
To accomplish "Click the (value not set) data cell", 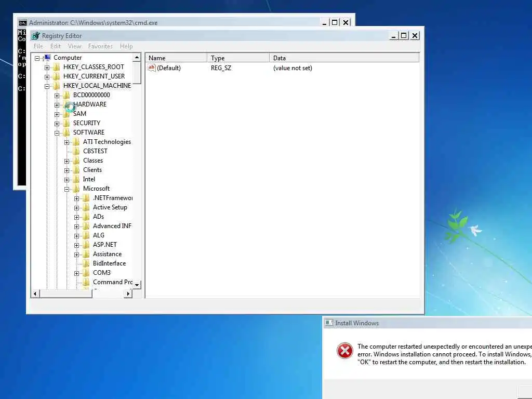I will tap(292, 68).
